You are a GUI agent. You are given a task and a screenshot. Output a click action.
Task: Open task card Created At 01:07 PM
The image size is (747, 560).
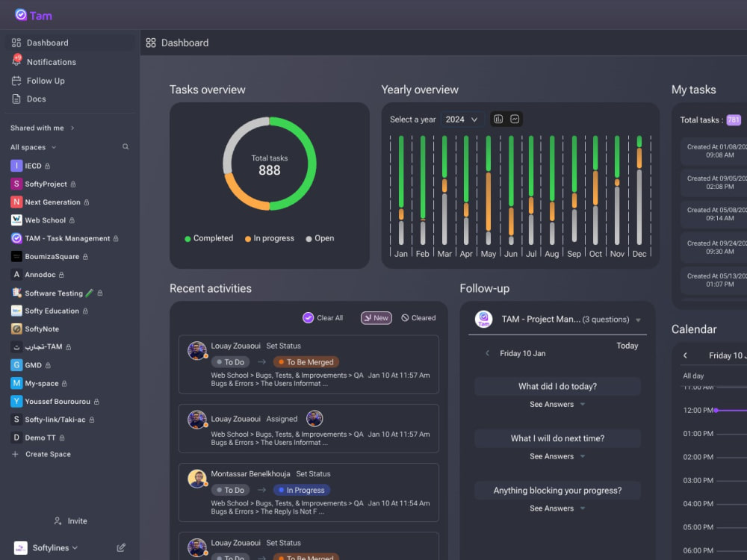pyautogui.click(x=713, y=280)
